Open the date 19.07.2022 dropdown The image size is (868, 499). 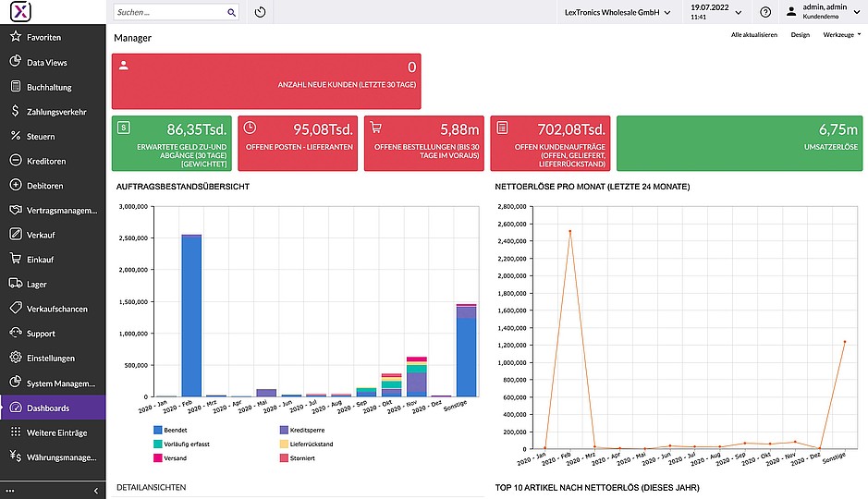point(715,12)
